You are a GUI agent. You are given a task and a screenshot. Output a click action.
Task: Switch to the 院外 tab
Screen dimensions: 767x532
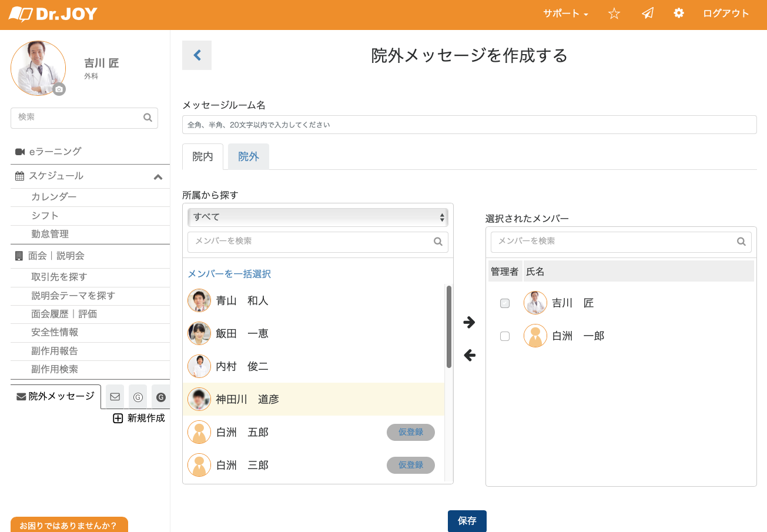tap(248, 156)
